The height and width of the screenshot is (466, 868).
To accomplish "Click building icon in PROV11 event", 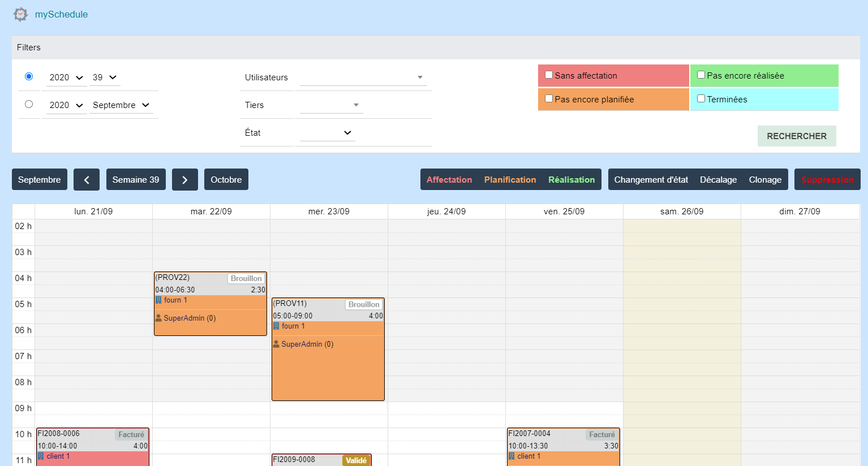I will tap(277, 326).
